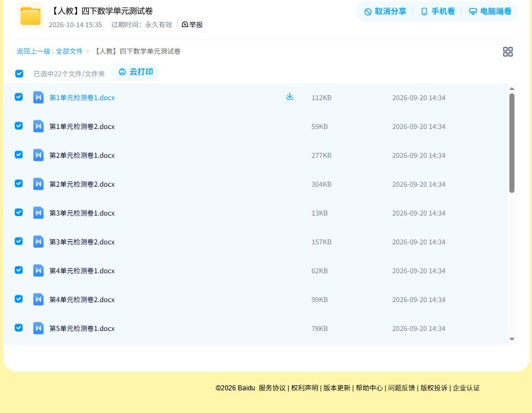
Task: Uncheck 第3单元检测卷2.docx checkbox
Action: [19, 241]
